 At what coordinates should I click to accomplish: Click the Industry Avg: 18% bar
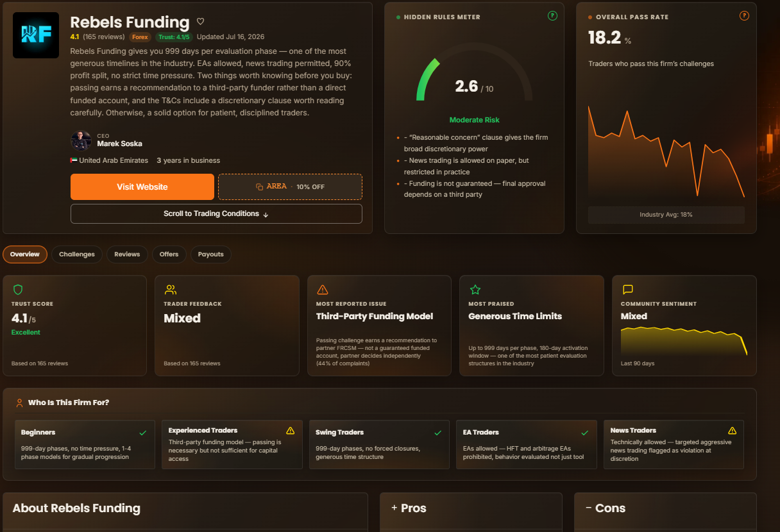(666, 215)
